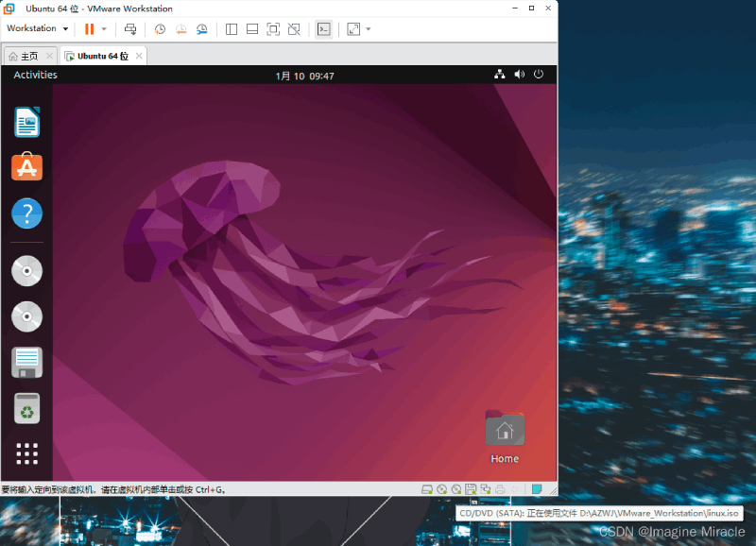Expand the power options arrow beside Pause
Viewport: 756px width, 546px height.
coord(104,29)
